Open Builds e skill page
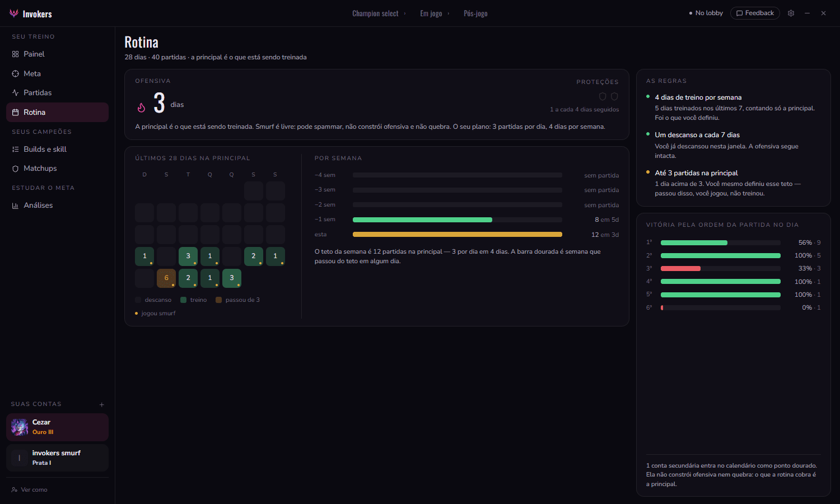The width and height of the screenshot is (840, 504). pyautogui.click(x=57, y=149)
